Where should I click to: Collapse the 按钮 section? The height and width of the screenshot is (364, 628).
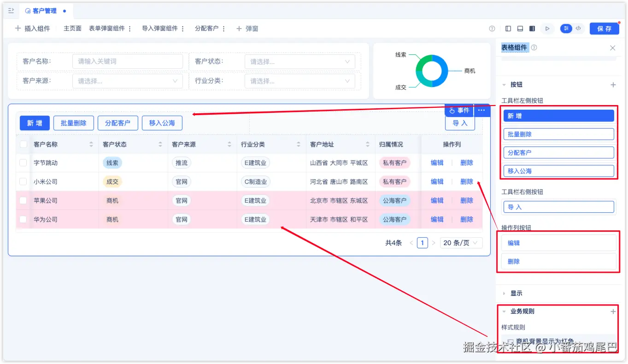coord(505,85)
